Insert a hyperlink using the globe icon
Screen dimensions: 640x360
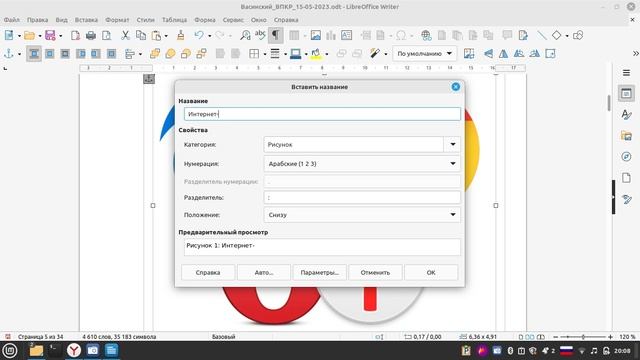426,36
